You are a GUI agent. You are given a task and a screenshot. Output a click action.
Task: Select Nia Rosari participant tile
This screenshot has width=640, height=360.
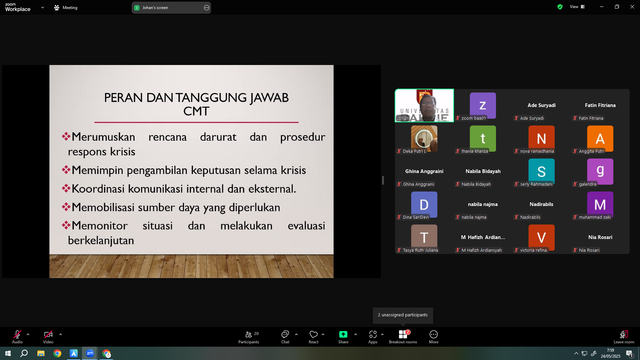click(600, 238)
